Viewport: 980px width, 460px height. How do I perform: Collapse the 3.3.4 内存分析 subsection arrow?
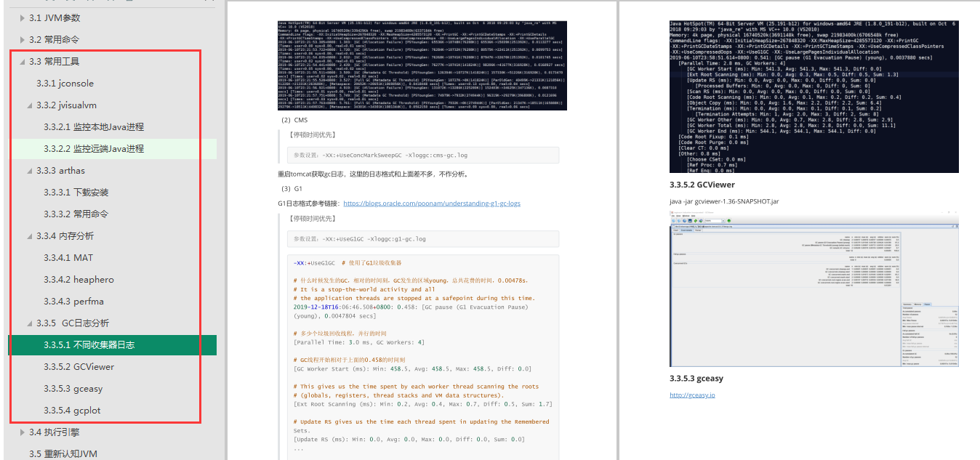(28, 236)
